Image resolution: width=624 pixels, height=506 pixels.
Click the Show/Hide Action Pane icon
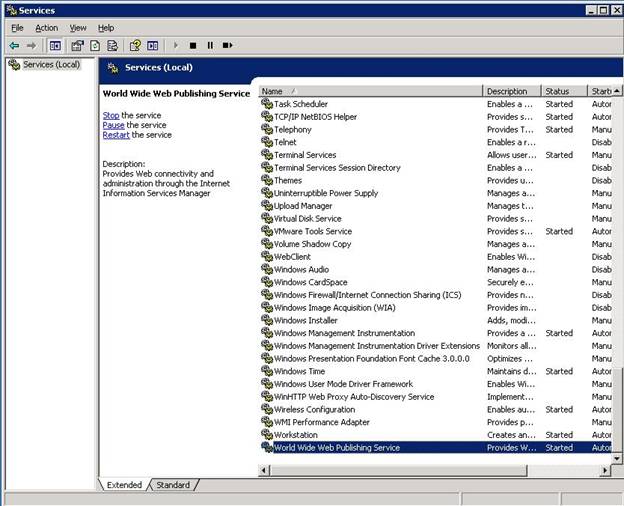click(153, 46)
